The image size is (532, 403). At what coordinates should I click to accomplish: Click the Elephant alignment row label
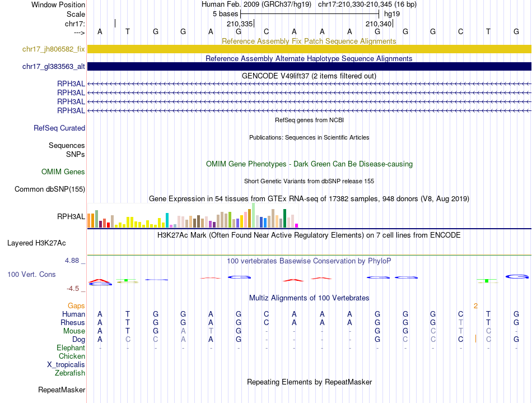pos(71,348)
